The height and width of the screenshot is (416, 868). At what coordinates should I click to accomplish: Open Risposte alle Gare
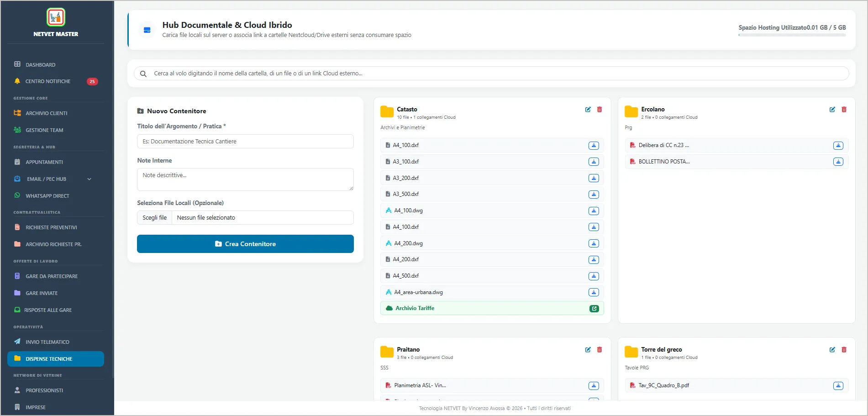(56, 310)
